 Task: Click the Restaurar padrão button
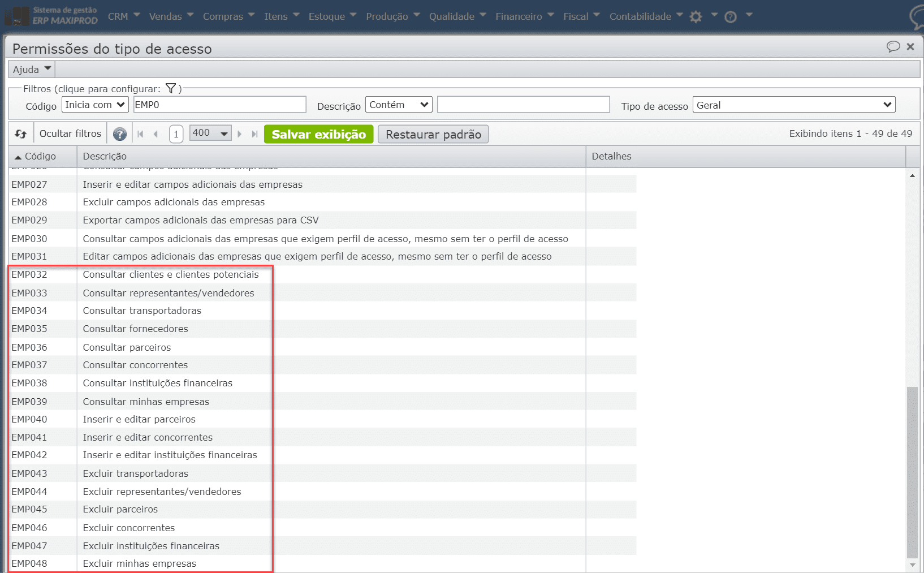433,134
